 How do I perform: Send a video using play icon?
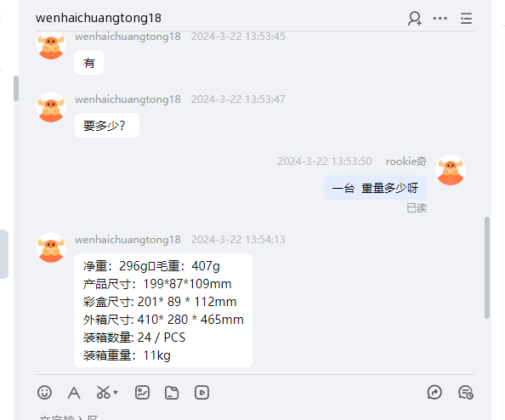[x=201, y=393]
